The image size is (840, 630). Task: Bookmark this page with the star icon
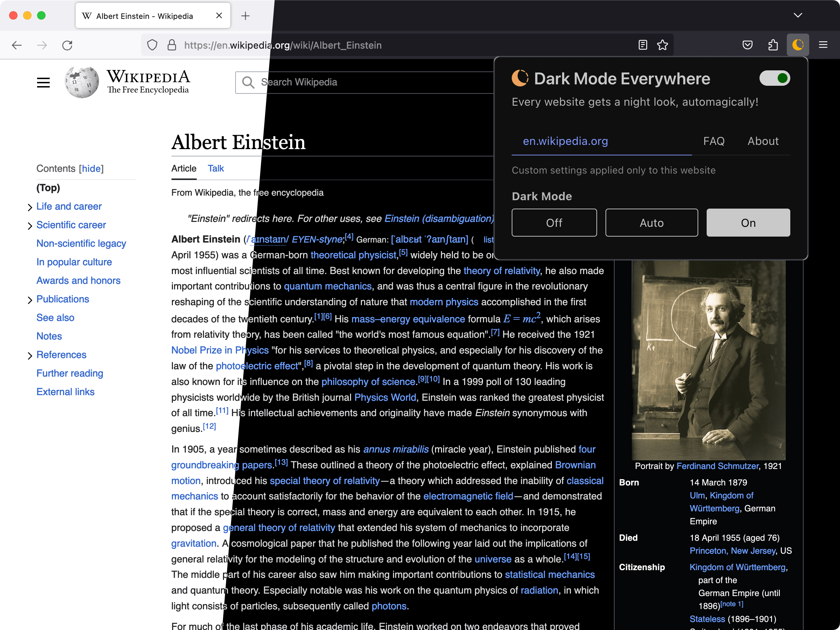662,45
